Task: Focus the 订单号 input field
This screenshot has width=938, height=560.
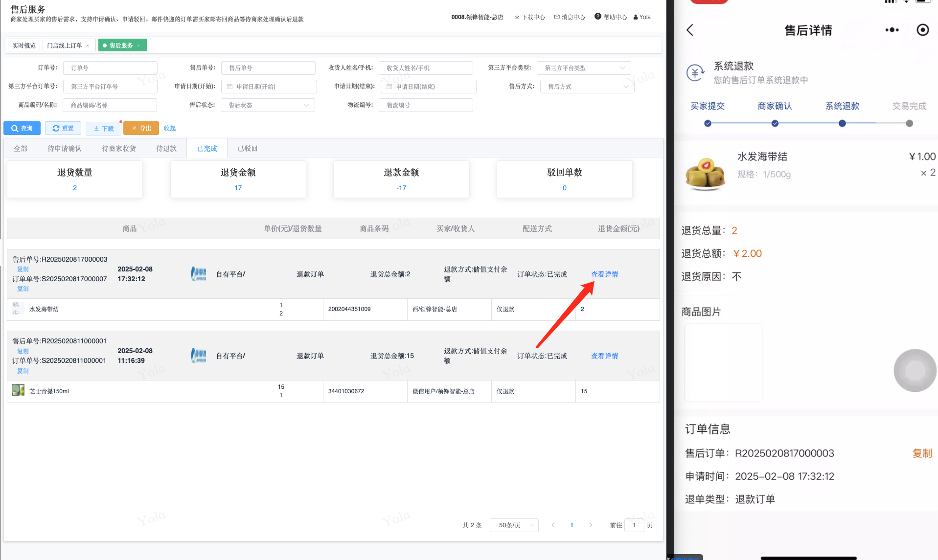Action: click(x=110, y=68)
